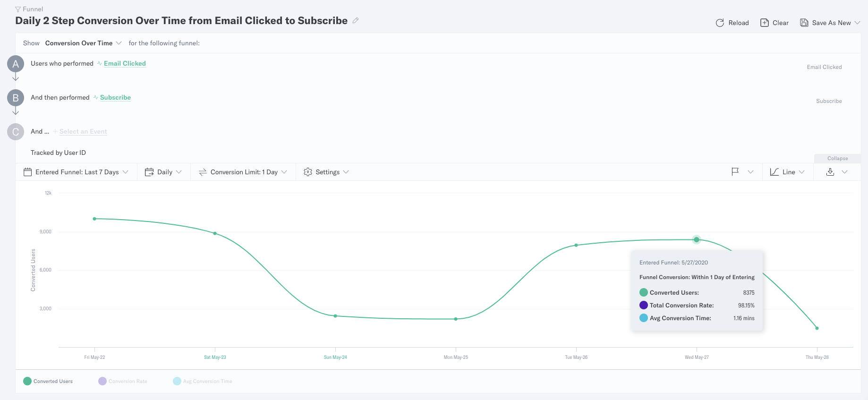
Task: Click the Converted Users green swatch in tooltip
Action: coord(643,292)
